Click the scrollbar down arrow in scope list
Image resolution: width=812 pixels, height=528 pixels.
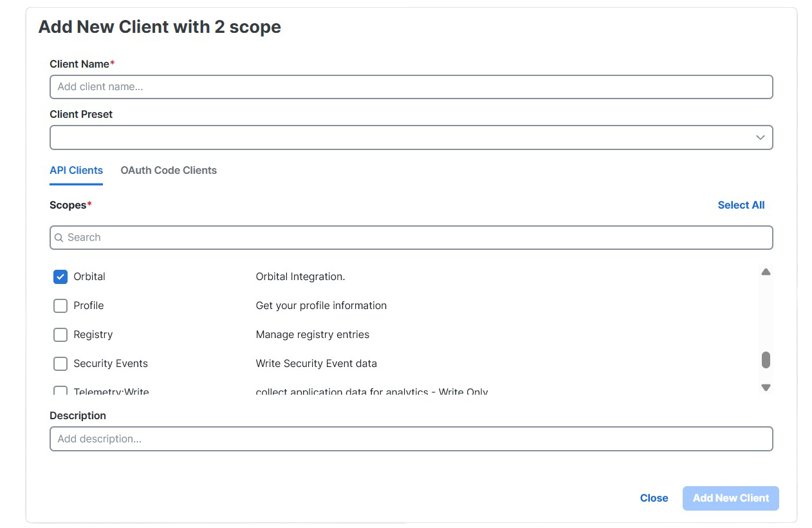766,387
